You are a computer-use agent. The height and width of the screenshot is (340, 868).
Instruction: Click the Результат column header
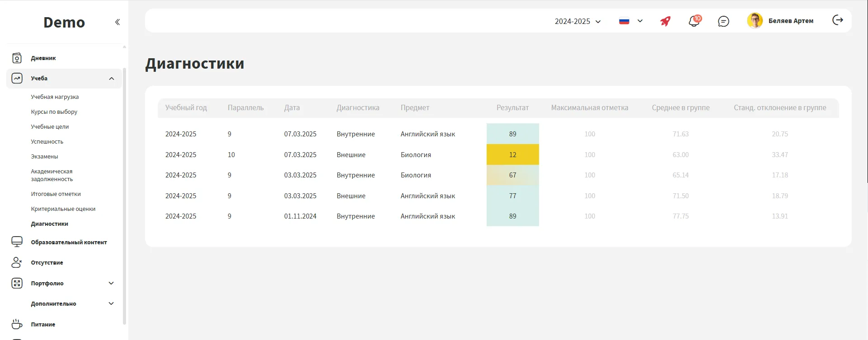[512, 107]
